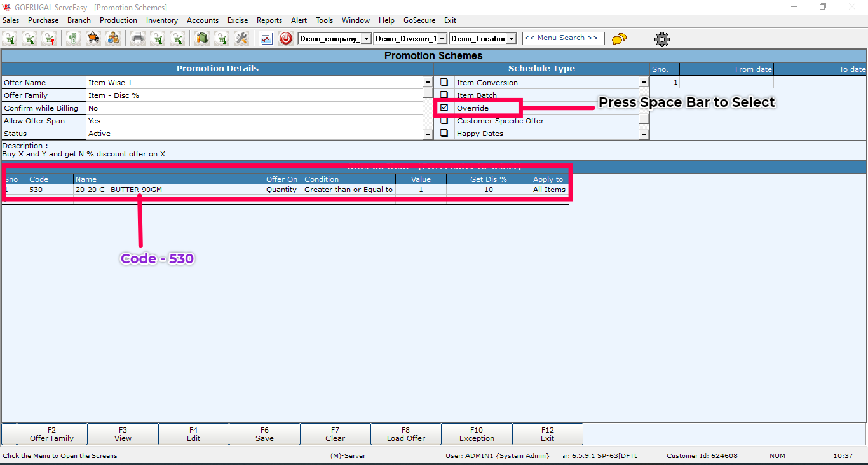
Task: Click the 'Greater than or Equal to' cell
Action: pos(349,190)
